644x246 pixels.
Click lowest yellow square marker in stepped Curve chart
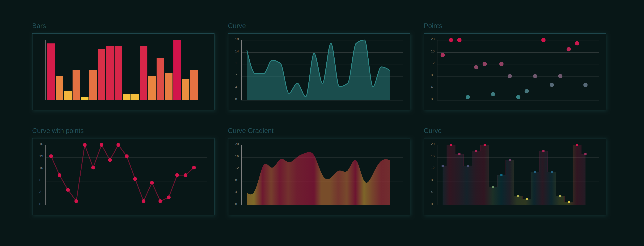pyautogui.click(x=569, y=202)
